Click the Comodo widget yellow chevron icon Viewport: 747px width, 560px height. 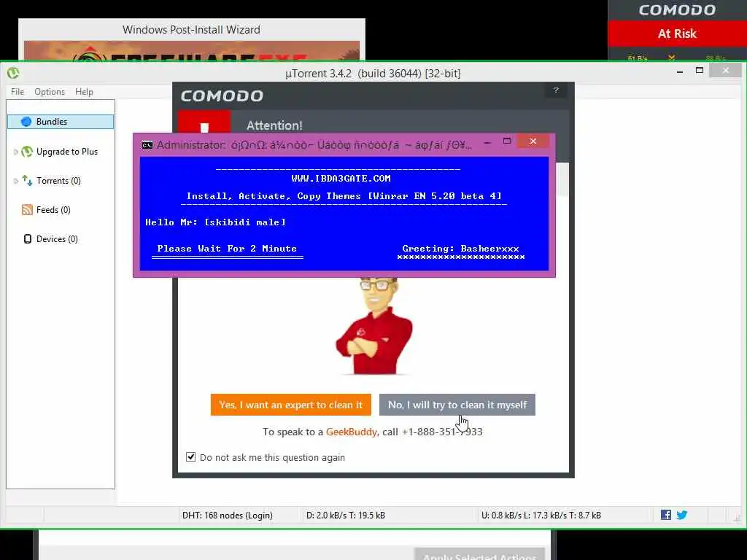click(671, 58)
